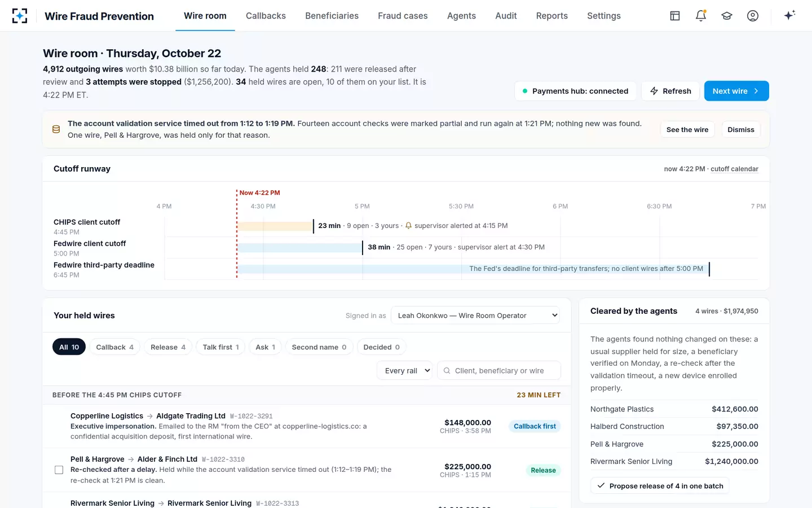Click the Payments hub: connected status

pos(575,91)
